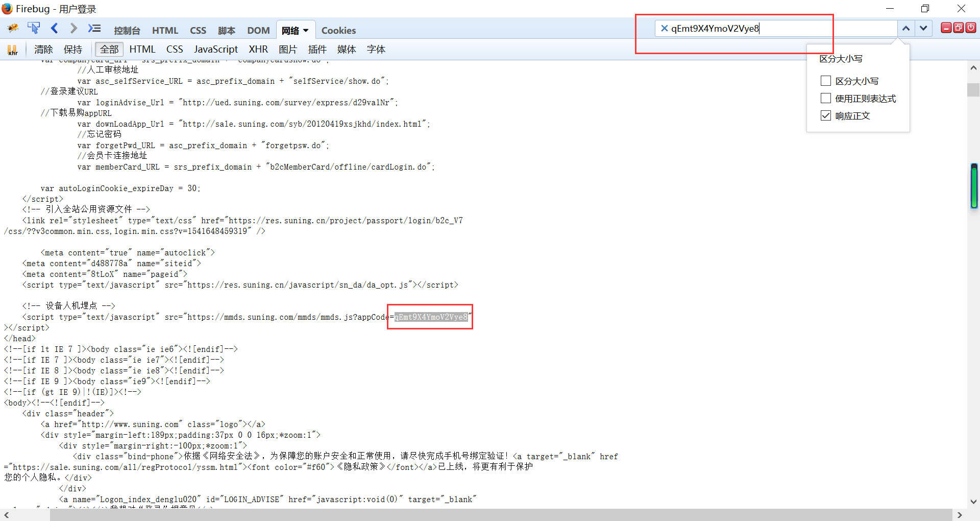The width and height of the screenshot is (980, 521).
Task: Filter network requests by 媒体
Action: pos(347,50)
